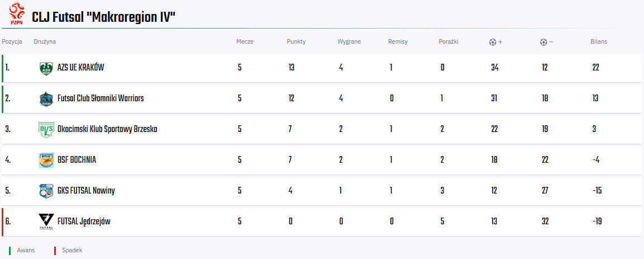Select BSF BOCHNIA team name
The image size is (644, 259).
point(77,160)
